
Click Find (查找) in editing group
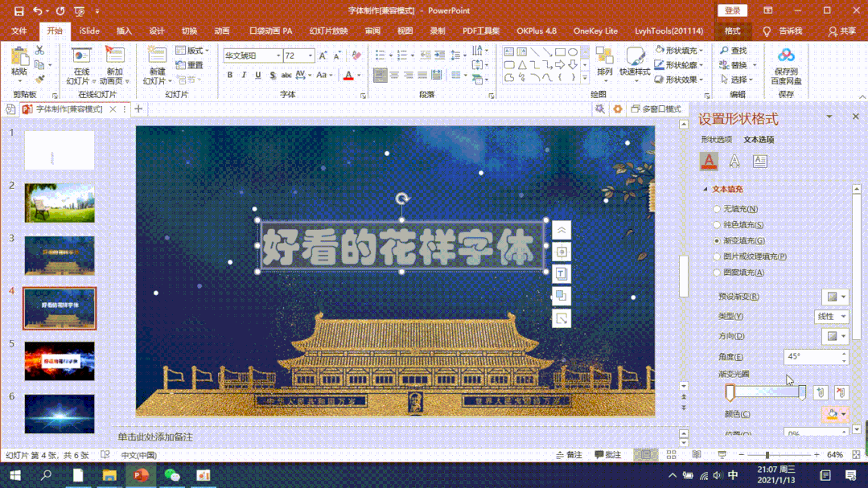click(x=734, y=51)
